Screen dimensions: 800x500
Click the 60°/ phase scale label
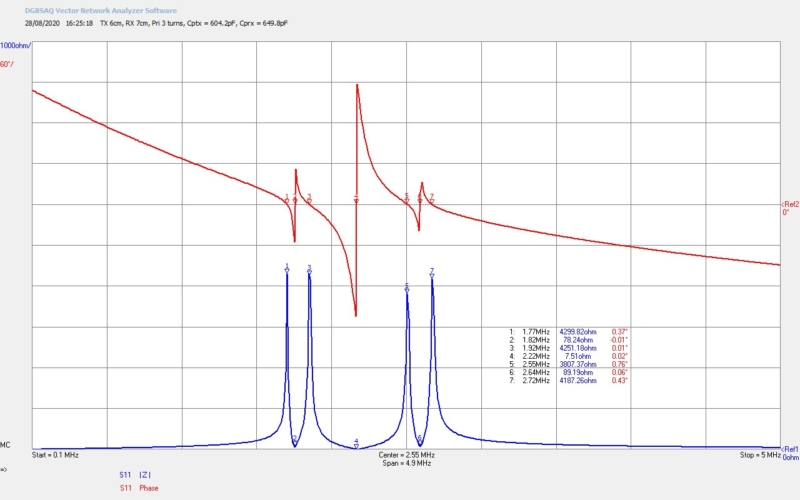coord(8,64)
